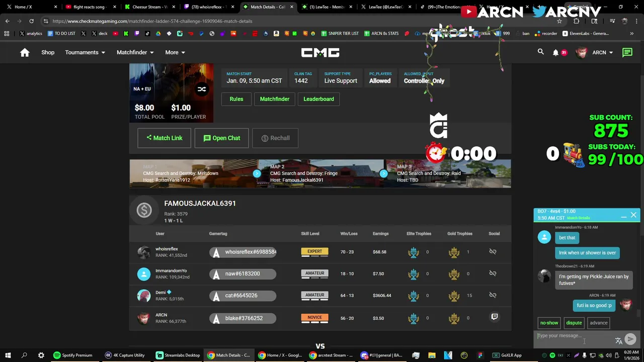Advance map carousel arrow after Map 2
Image resolution: width=644 pixels, height=362 pixels.
383,173
